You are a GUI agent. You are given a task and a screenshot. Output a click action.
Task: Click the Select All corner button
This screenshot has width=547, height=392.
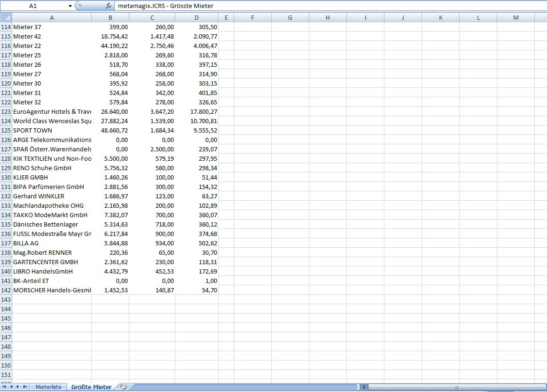click(x=6, y=17)
